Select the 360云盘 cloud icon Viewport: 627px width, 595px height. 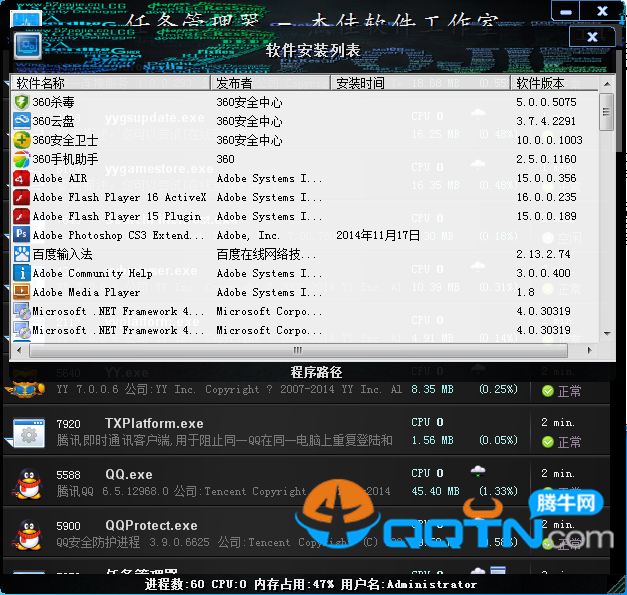pyautogui.click(x=22, y=121)
